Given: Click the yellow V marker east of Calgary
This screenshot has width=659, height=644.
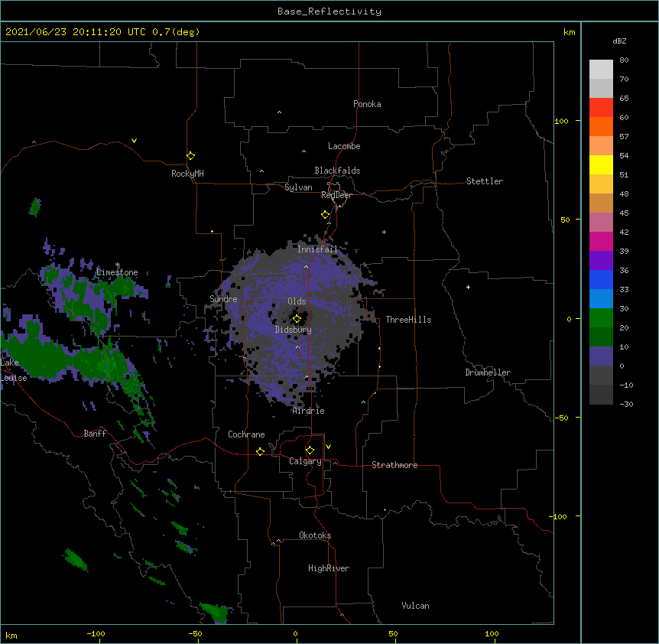Looking at the screenshot, I should pos(328,447).
